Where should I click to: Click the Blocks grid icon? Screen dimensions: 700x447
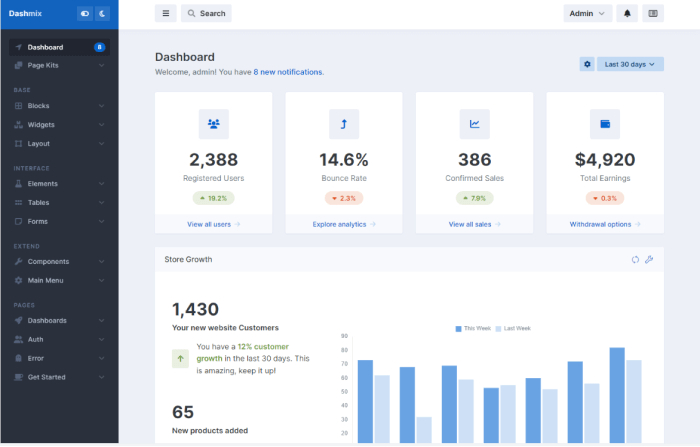(x=18, y=106)
